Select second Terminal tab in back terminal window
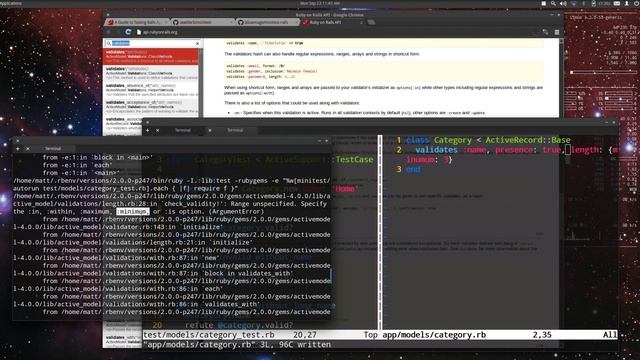Viewport: 640px width, 360px height. 235,130
